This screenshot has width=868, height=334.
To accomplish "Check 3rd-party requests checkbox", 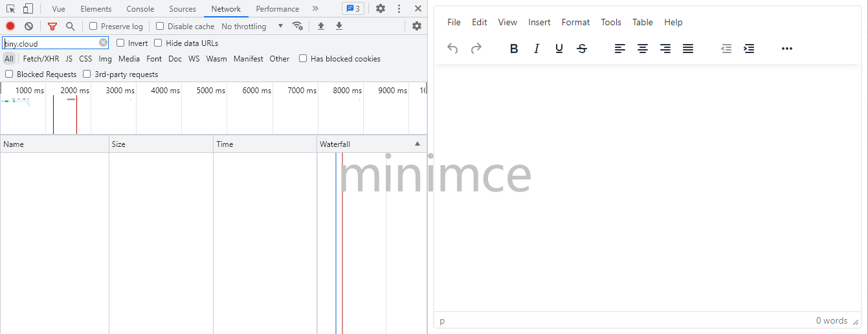I will (x=87, y=74).
